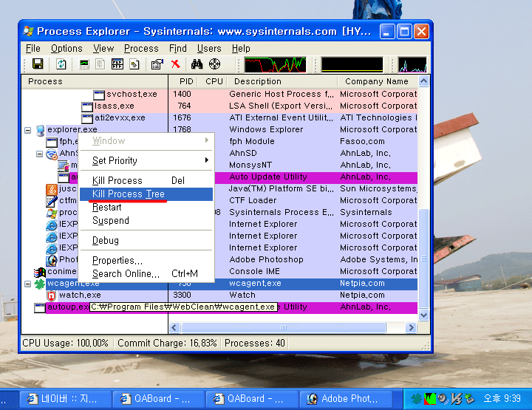The image size is (532, 410).
Task: Click the Photoshop process icon in tree
Action: 51,260
